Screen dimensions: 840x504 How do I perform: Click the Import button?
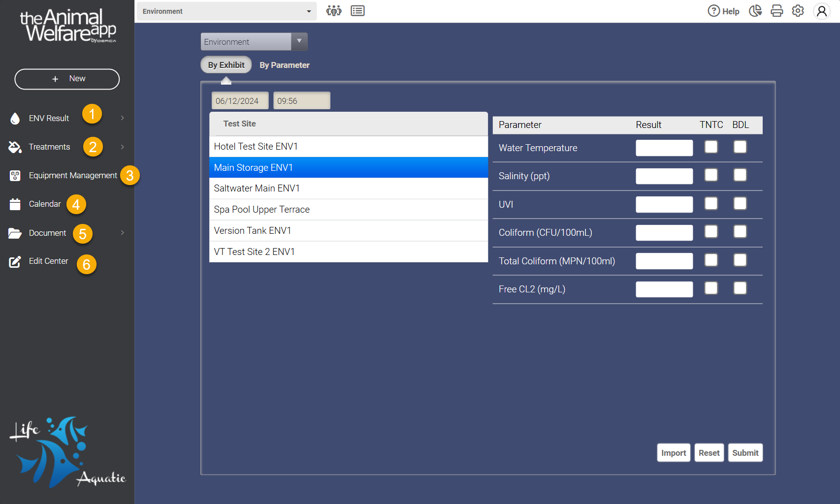(673, 453)
